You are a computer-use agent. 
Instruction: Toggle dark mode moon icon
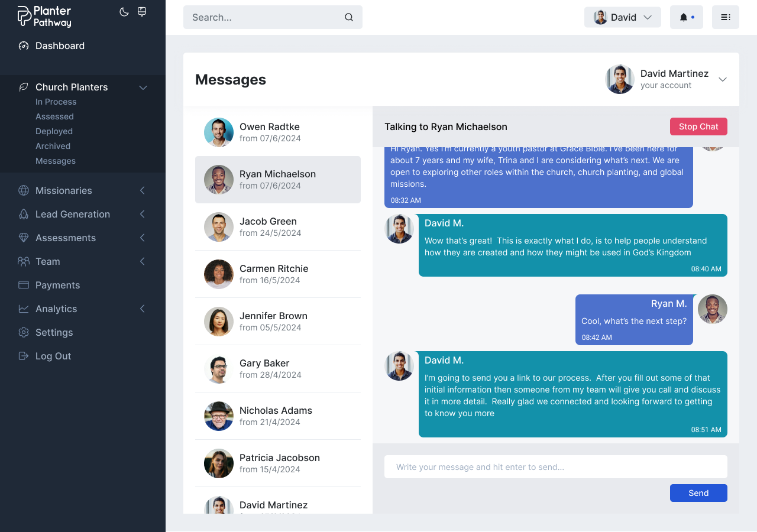click(124, 12)
